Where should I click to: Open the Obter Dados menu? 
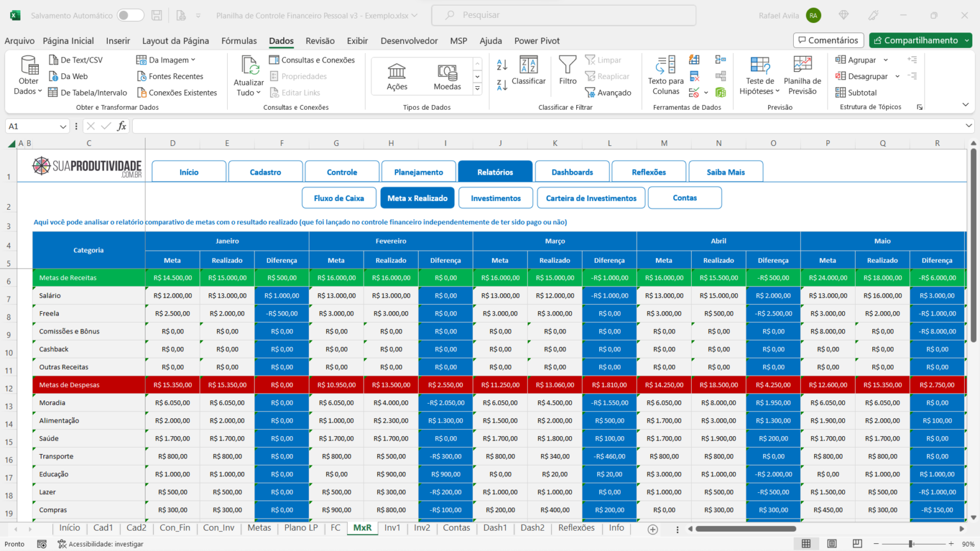(29, 75)
